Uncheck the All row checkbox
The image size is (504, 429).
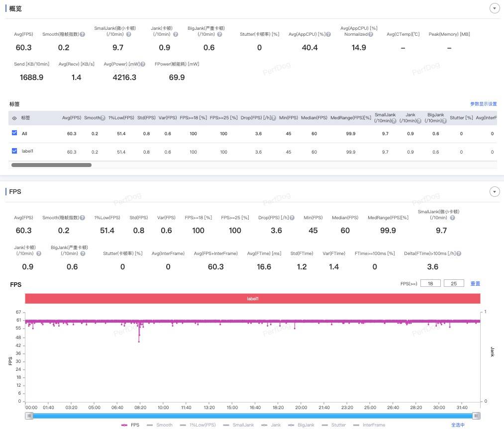pos(14,133)
